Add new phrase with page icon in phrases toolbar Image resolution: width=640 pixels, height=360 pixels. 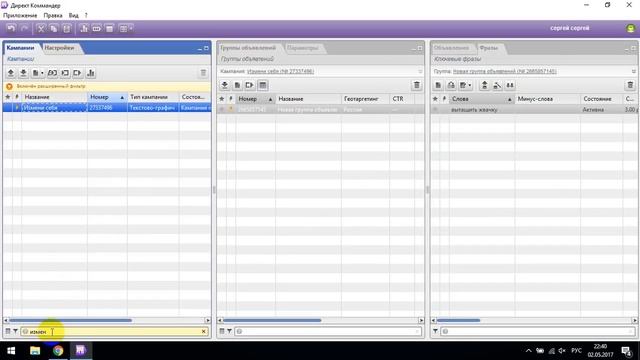point(438,85)
